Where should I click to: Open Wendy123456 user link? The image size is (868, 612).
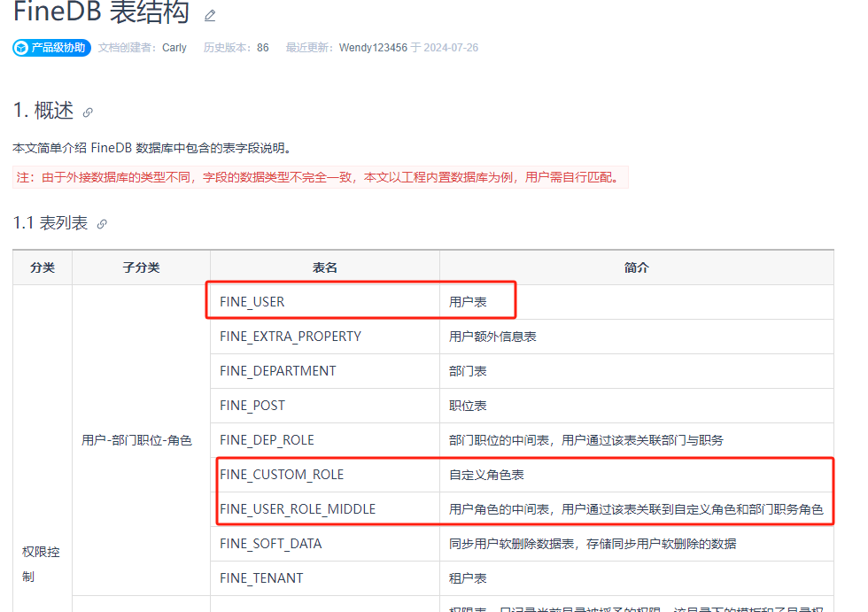[x=373, y=48]
